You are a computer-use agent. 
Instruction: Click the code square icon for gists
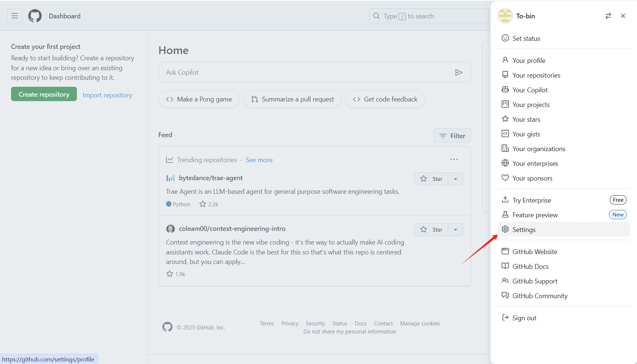click(505, 134)
